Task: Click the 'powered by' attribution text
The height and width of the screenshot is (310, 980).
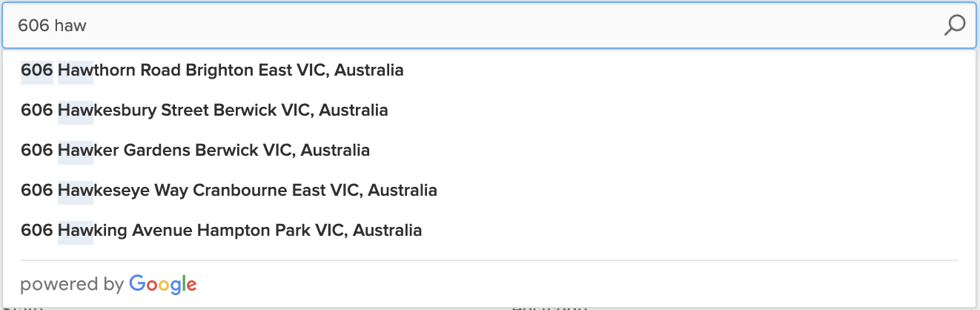Action: point(72,285)
